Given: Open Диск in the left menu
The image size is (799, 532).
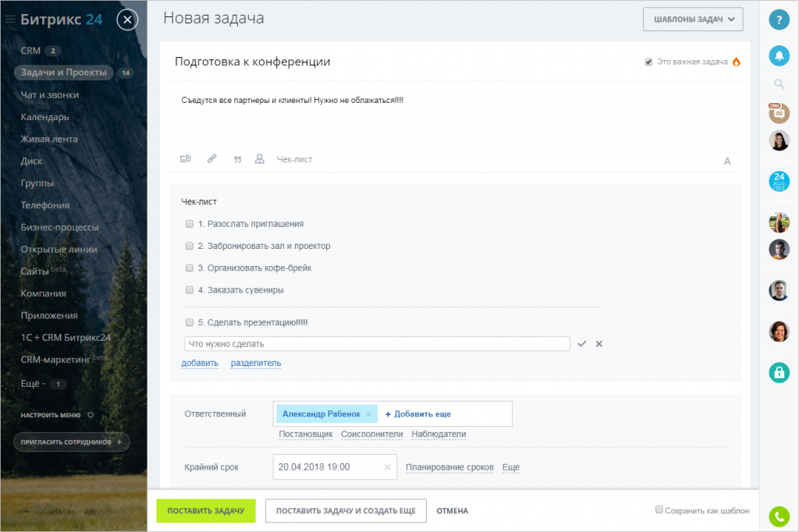Looking at the screenshot, I should (x=31, y=161).
